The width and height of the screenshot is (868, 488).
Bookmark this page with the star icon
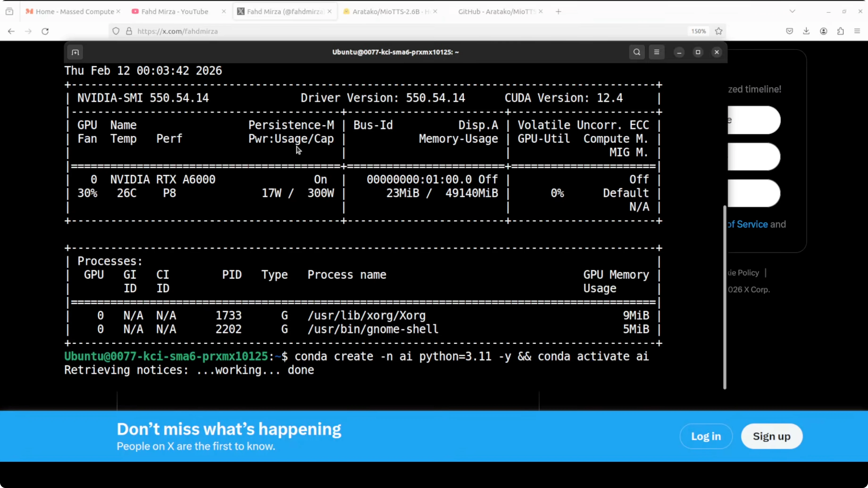pyautogui.click(x=719, y=31)
